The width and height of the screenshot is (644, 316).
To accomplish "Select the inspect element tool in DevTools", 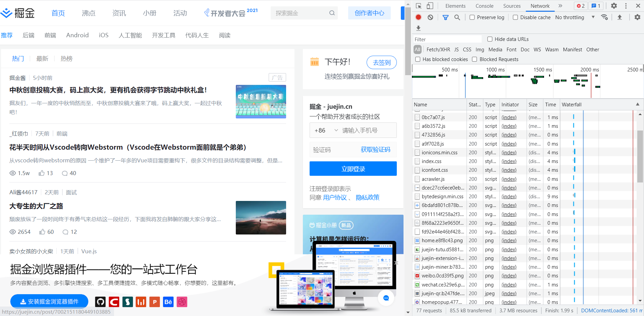I will (x=419, y=6).
